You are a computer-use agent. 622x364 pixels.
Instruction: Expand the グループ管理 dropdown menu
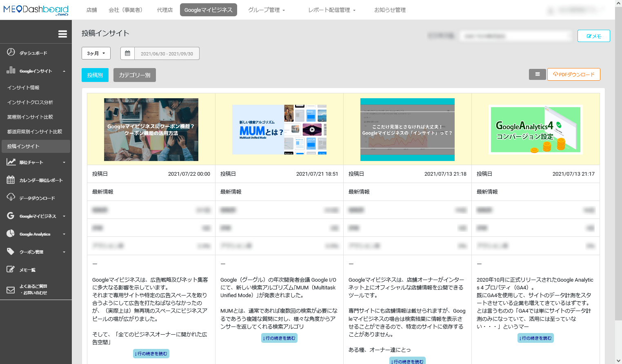pyautogui.click(x=267, y=10)
